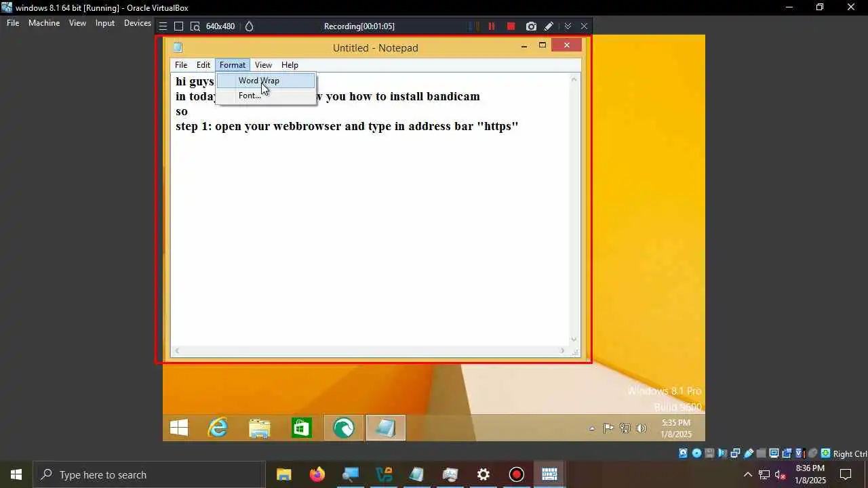The height and width of the screenshot is (488, 868).
Task: Show hidden icons in the guest system tray
Action: tap(592, 428)
